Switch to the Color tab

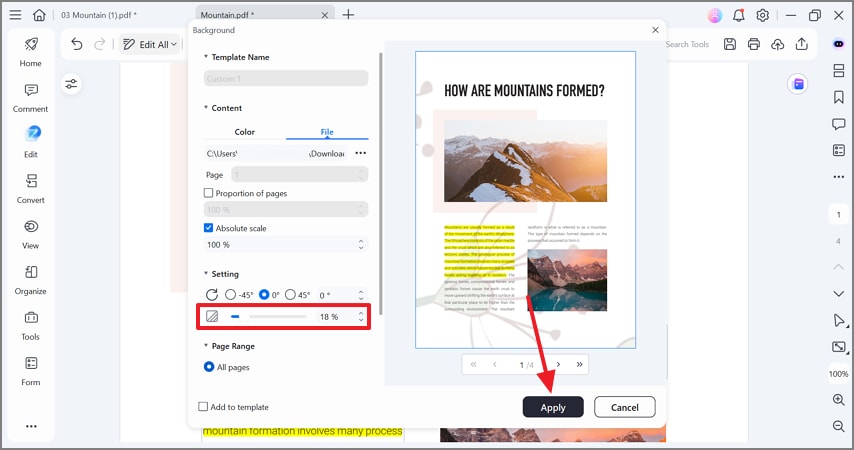(x=245, y=132)
